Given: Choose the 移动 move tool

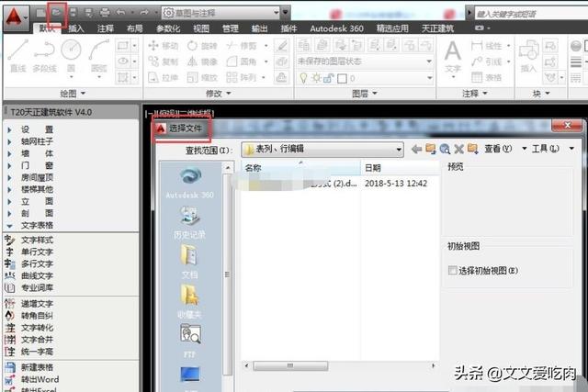Looking at the screenshot, I should click(x=164, y=46).
